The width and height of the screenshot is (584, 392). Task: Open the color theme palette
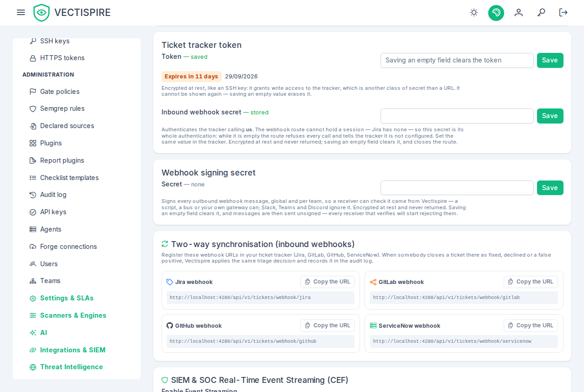tap(496, 13)
